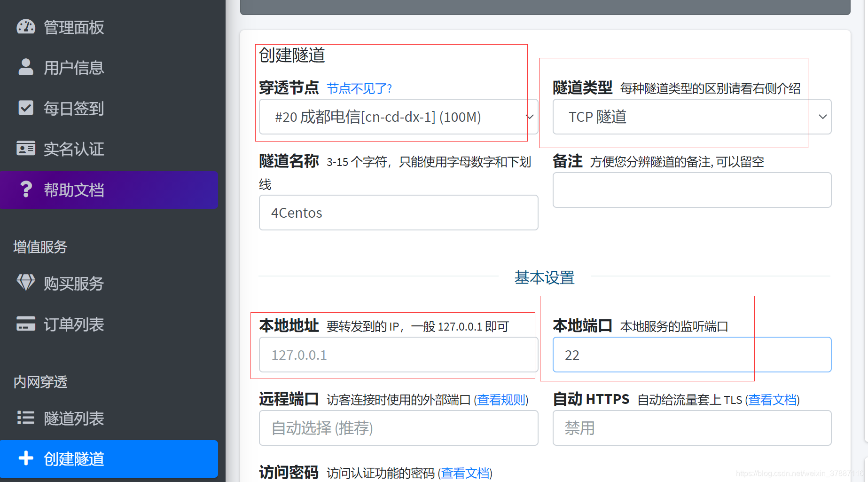
Task: Expand the 隧道类型 TCP 隧道 dropdown
Action: [x=692, y=117]
